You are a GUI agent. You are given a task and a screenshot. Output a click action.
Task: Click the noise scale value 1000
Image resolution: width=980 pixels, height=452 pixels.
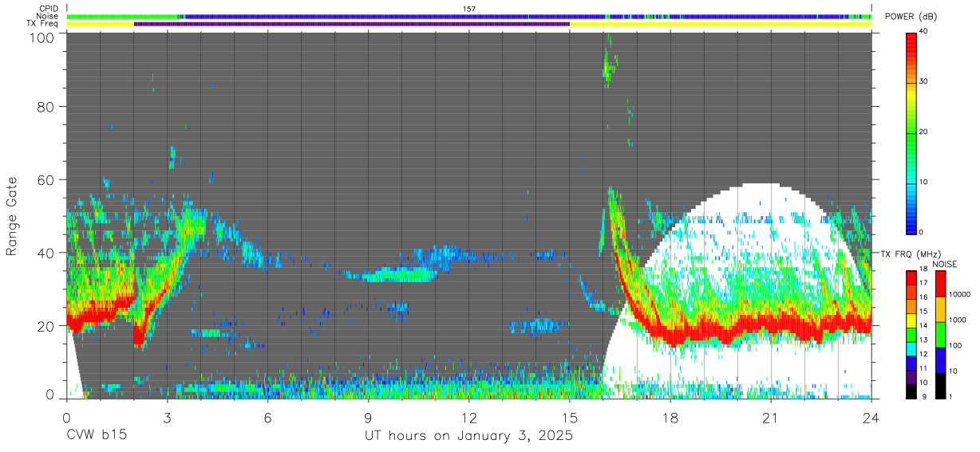pyautogui.click(x=958, y=320)
